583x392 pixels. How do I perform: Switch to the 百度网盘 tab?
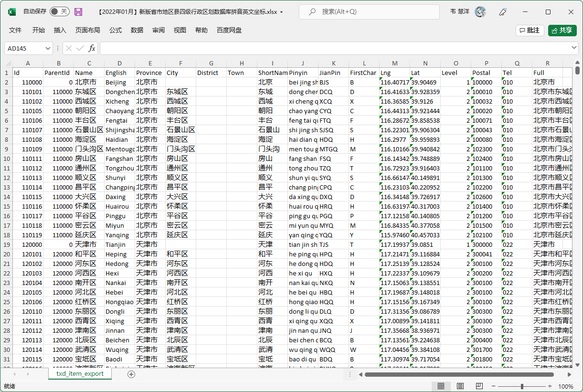(x=229, y=30)
